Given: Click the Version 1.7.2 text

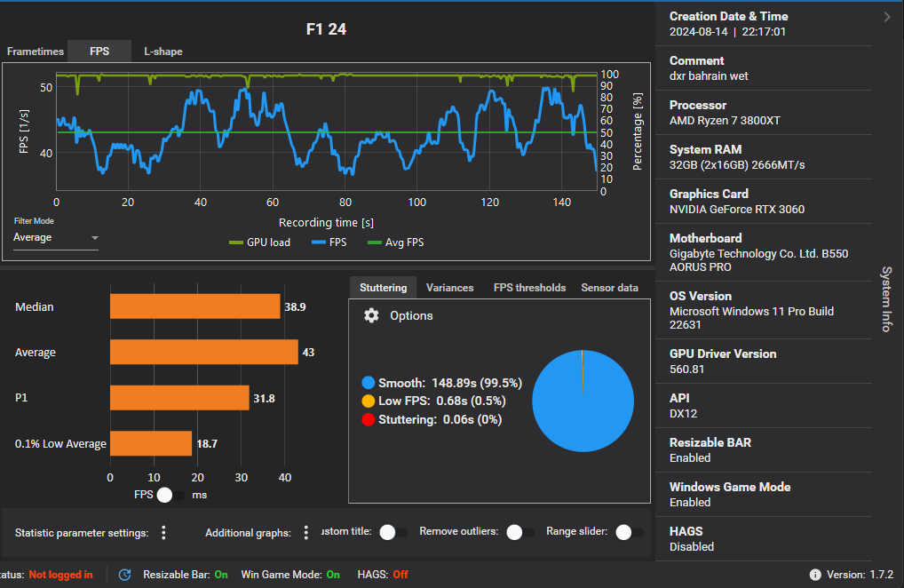Looking at the screenshot, I should coord(860,575).
